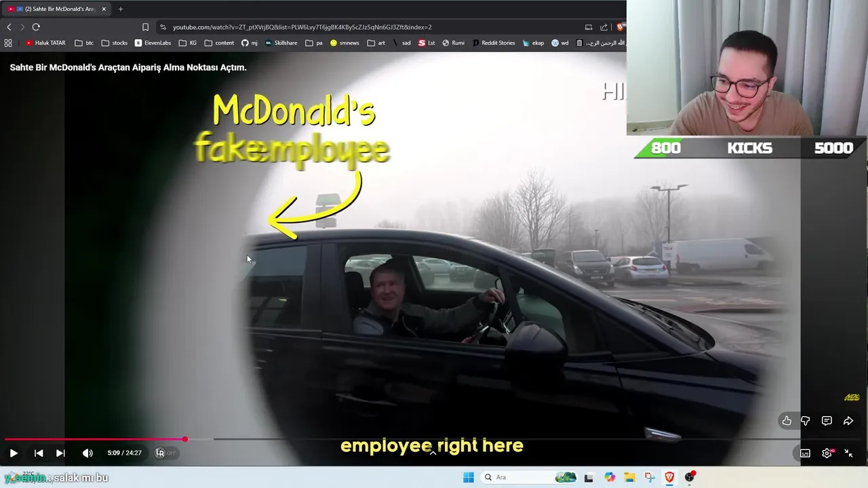Viewport: 868px width, 488px height.
Task: Open Haluk TATAR bookmark
Action: pyautogui.click(x=45, y=43)
